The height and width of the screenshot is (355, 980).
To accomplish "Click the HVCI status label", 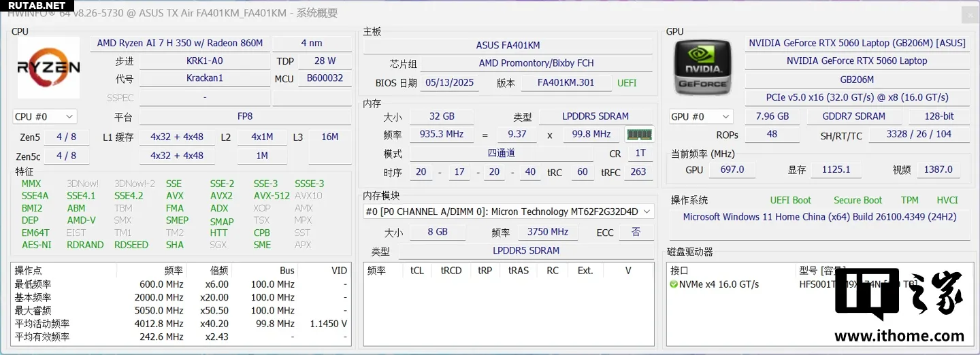I will point(947,200).
